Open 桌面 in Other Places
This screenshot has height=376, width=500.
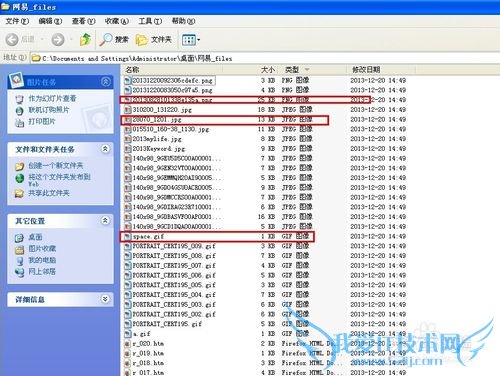pos(35,237)
